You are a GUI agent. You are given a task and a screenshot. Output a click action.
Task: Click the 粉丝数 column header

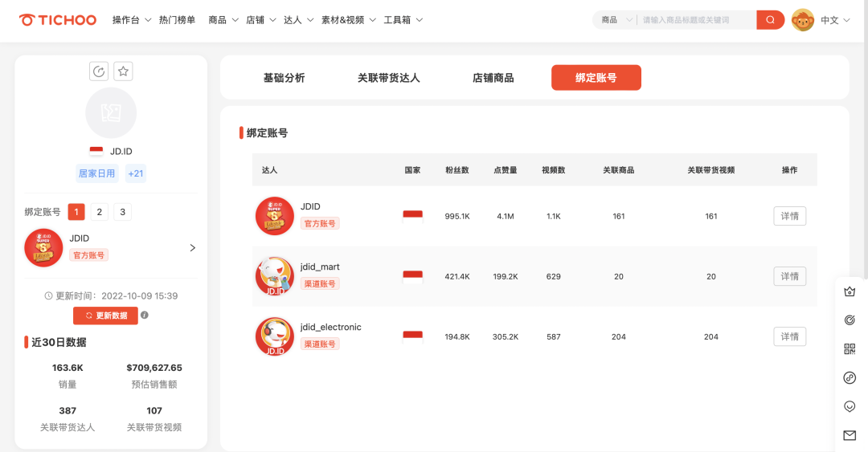pos(457,170)
